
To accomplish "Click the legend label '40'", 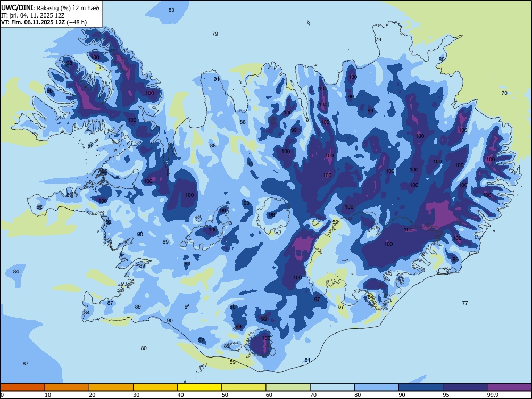I will pos(180,395).
